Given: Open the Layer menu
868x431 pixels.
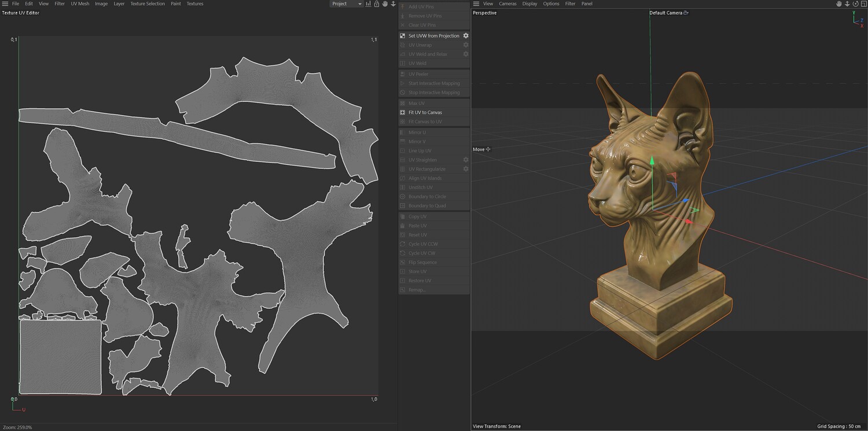Looking at the screenshot, I should [119, 3].
